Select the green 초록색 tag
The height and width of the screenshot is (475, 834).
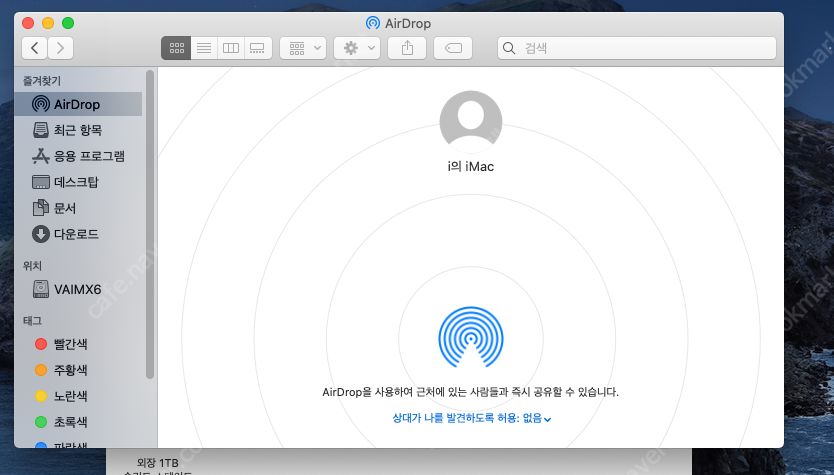(x=78, y=422)
